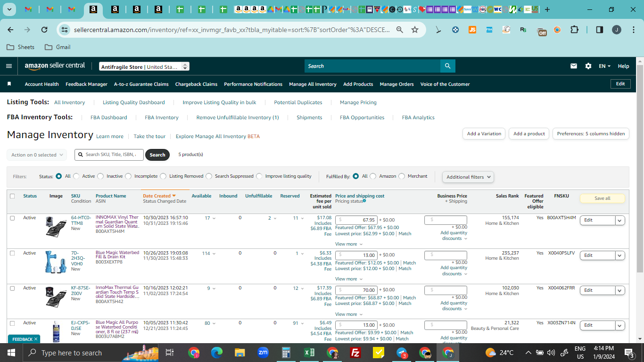Open the Performance Notifications menu item
Screen dimensions: 644x362
(253, 84)
